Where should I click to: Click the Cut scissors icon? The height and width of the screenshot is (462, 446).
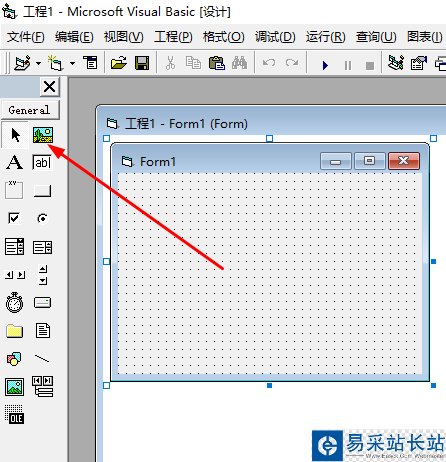coord(170,63)
